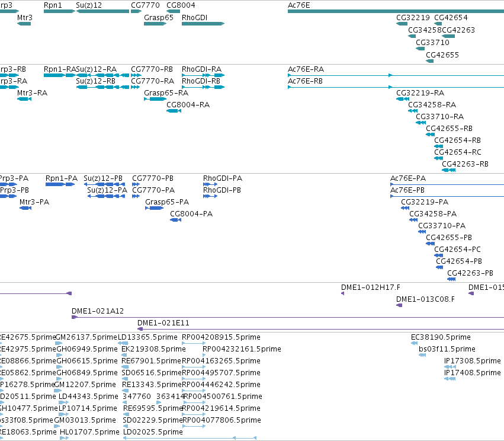Select the EC38190.5prime EST label

pyautogui.click(x=441, y=337)
